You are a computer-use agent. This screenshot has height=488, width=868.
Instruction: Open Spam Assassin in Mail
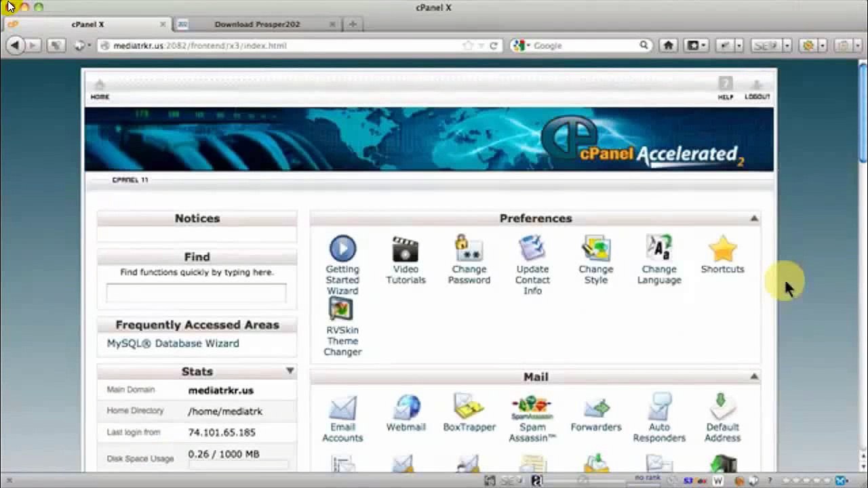(532, 418)
